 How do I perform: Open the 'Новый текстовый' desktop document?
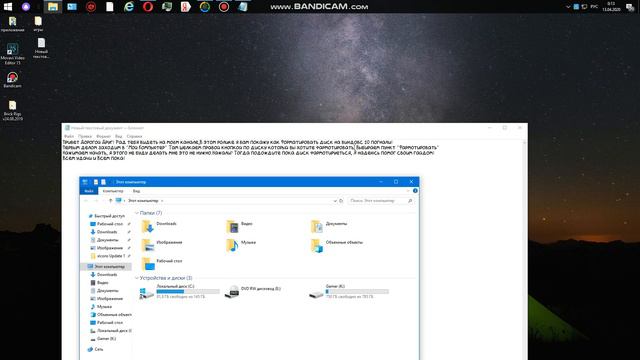(x=41, y=49)
